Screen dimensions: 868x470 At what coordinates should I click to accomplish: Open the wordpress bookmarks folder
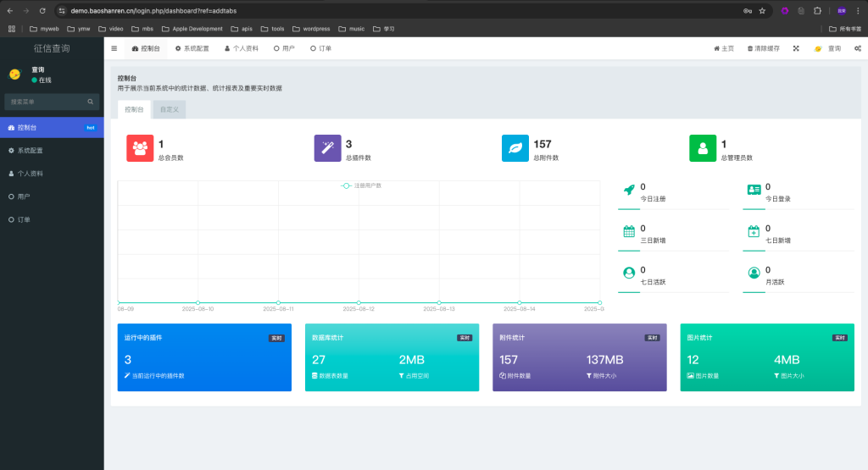tap(311, 29)
